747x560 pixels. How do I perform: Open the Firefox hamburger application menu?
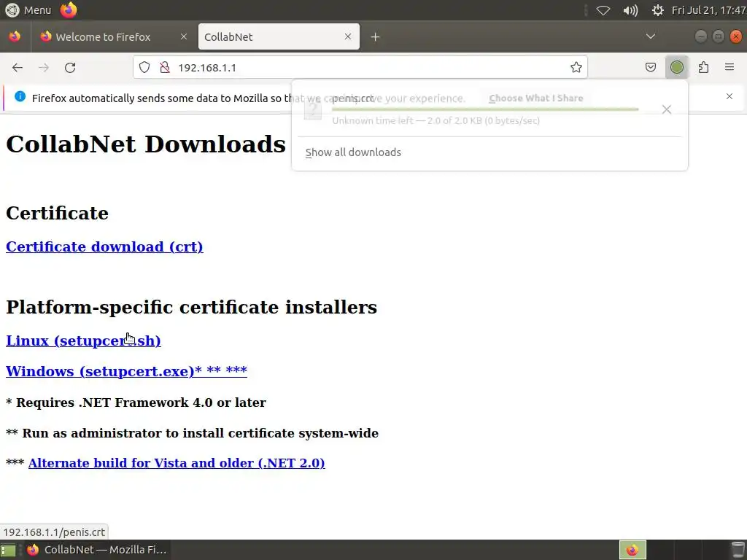click(729, 68)
